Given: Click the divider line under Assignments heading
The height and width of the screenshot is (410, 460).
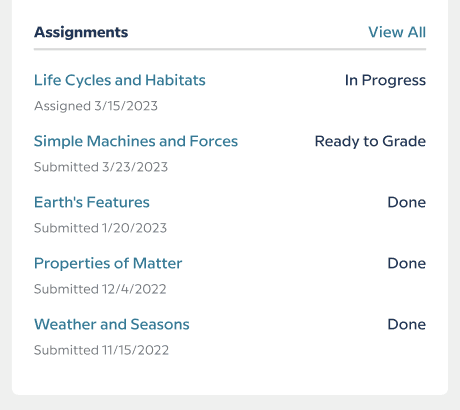Looking at the screenshot, I should pyautogui.click(x=230, y=49).
